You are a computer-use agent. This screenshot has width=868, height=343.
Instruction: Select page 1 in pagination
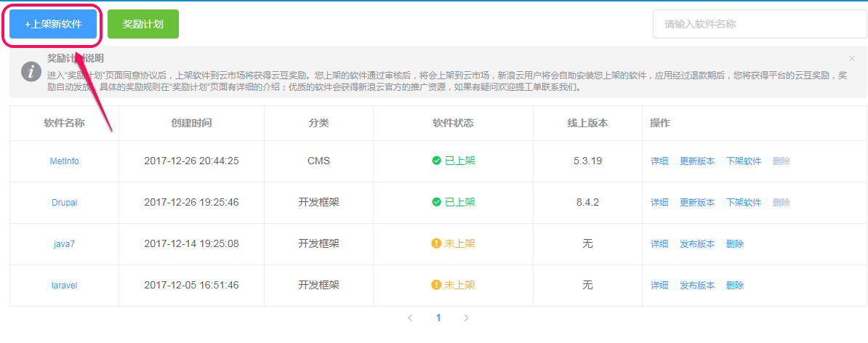click(x=438, y=318)
